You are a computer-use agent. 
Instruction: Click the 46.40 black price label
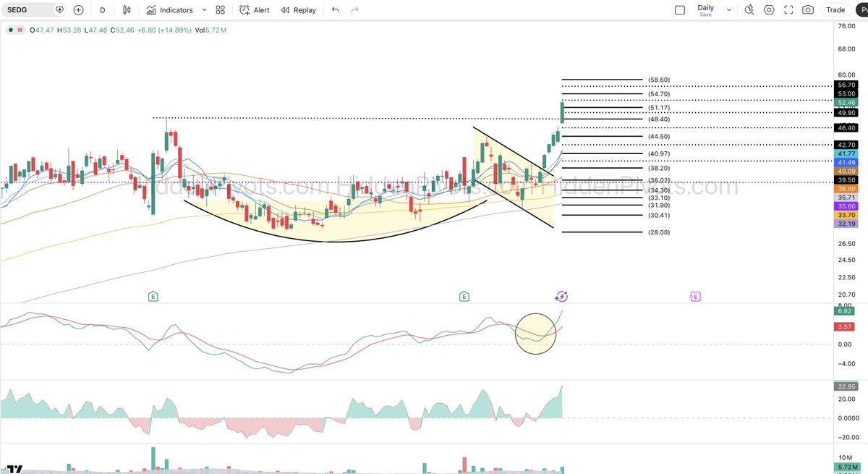tap(846, 127)
